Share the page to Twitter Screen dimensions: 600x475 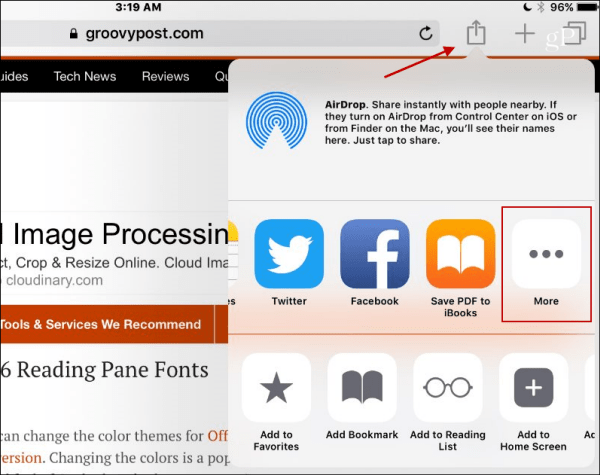point(289,254)
